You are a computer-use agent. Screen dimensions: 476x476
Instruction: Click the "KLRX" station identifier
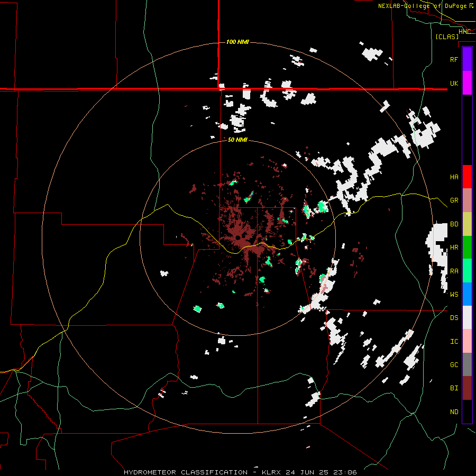pos(271,472)
